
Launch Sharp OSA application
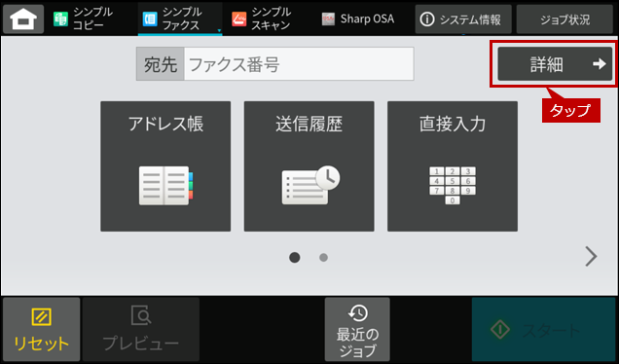click(357, 18)
